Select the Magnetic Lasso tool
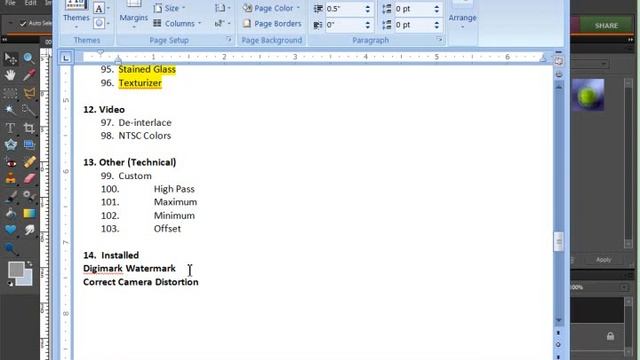Viewport: 640px width, 360px height. (x=29, y=93)
